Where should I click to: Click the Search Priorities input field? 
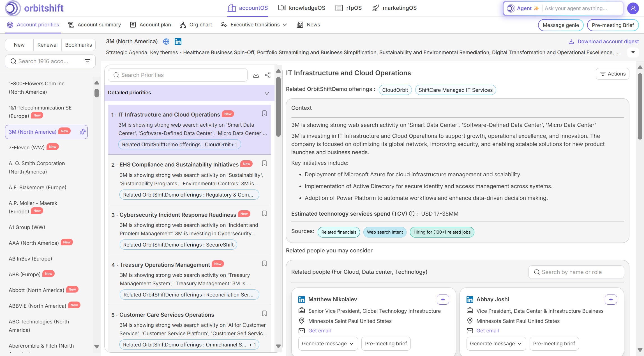[x=179, y=75]
